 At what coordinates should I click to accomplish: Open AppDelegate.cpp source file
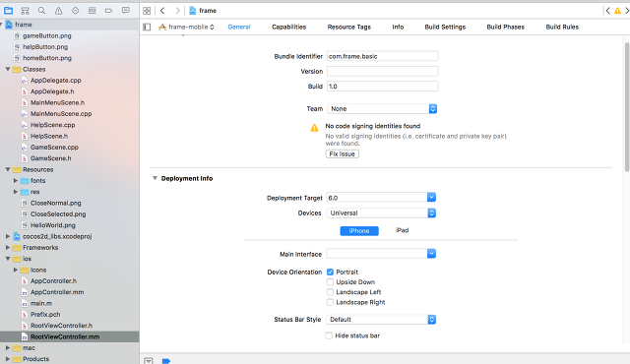coord(56,81)
